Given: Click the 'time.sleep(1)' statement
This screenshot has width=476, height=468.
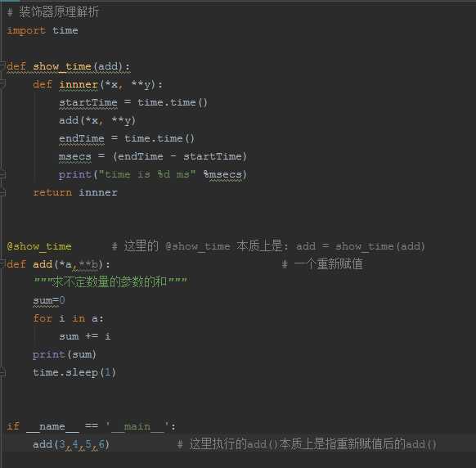Looking at the screenshot, I should (74, 372).
